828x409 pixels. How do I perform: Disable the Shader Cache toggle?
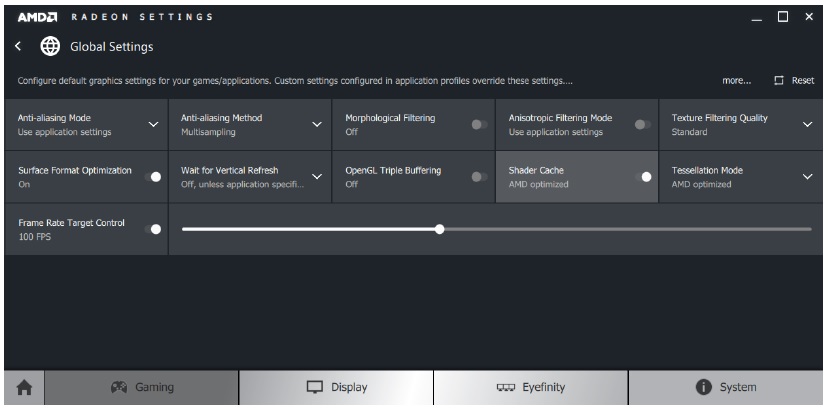click(x=643, y=177)
